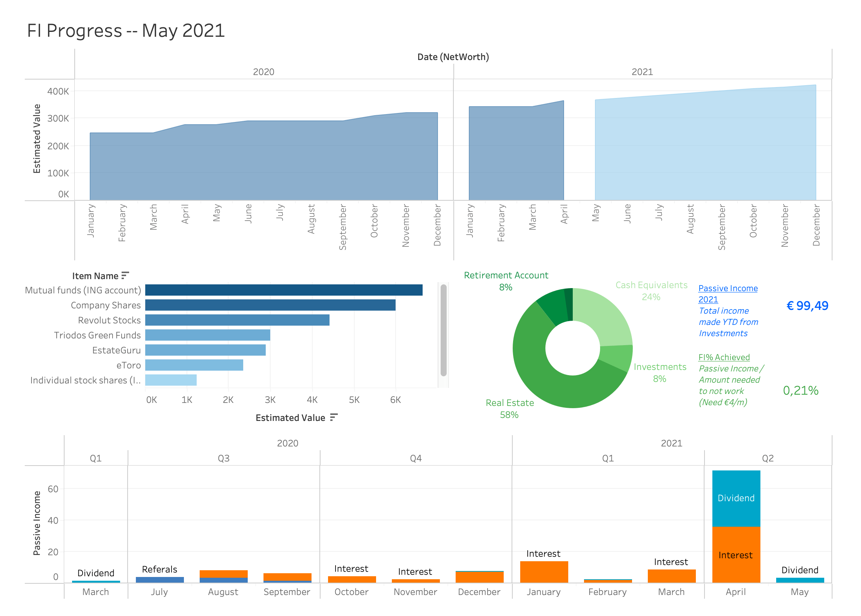
Task: Select the Mutual funds (ING account) bar
Action: [x=283, y=290]
